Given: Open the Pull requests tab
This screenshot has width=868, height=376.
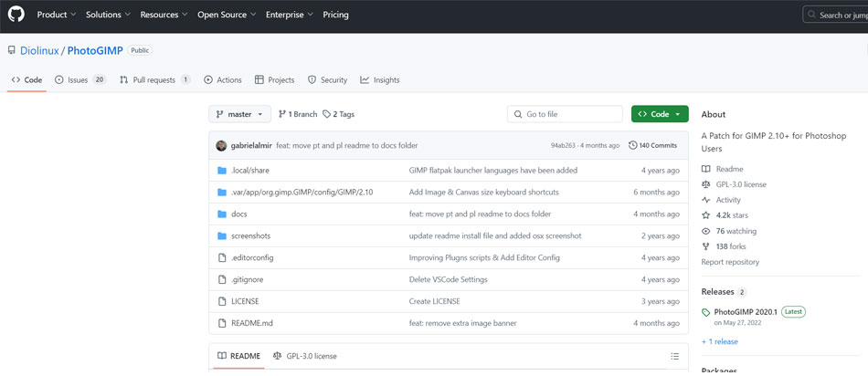Looking at the screenshot, I should tap(155, 80).
